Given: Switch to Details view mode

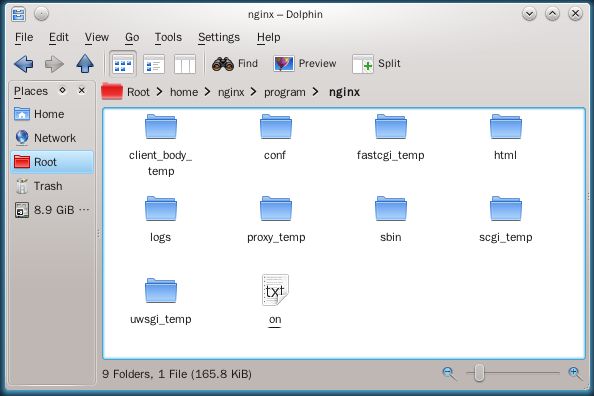Looking at the screenshot, I should click(154, 64).
